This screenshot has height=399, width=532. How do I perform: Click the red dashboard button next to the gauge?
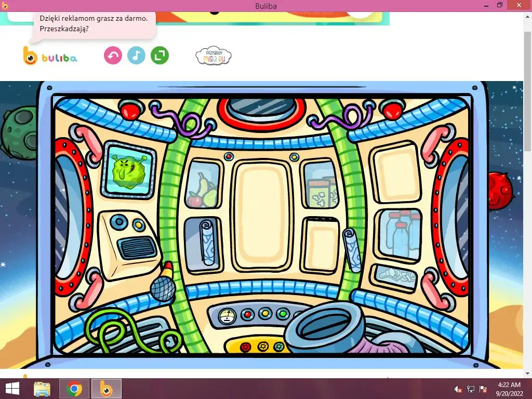248,314
